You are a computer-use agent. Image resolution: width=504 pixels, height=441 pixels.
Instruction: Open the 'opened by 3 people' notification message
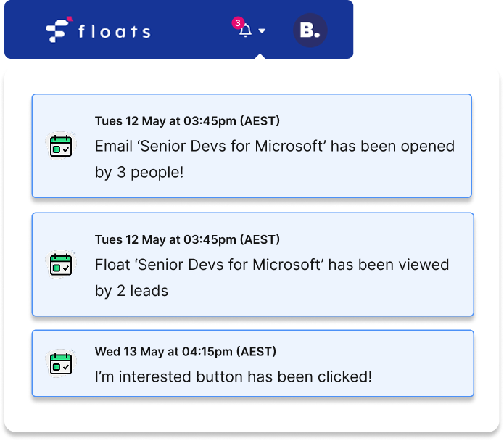pyautogui.click(x=274, y=160)
